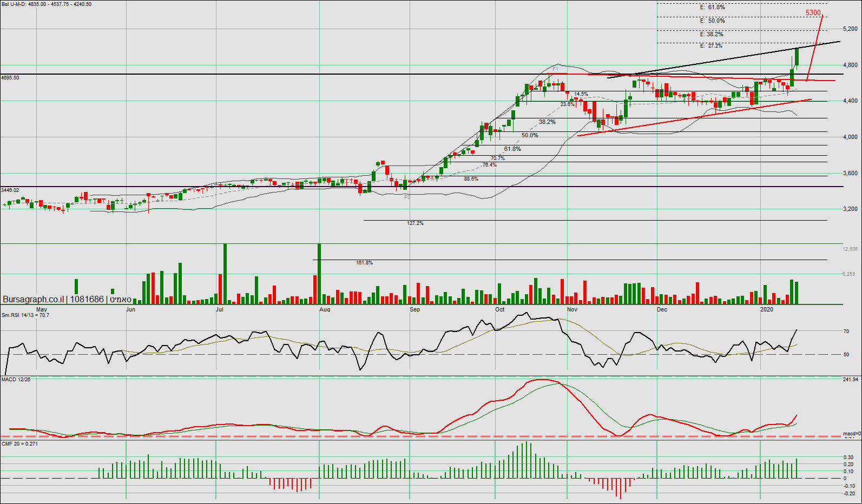Click the Aug marker on the time axis
Viewport: 862px width, 504px height.
click(x=325, y=310)
